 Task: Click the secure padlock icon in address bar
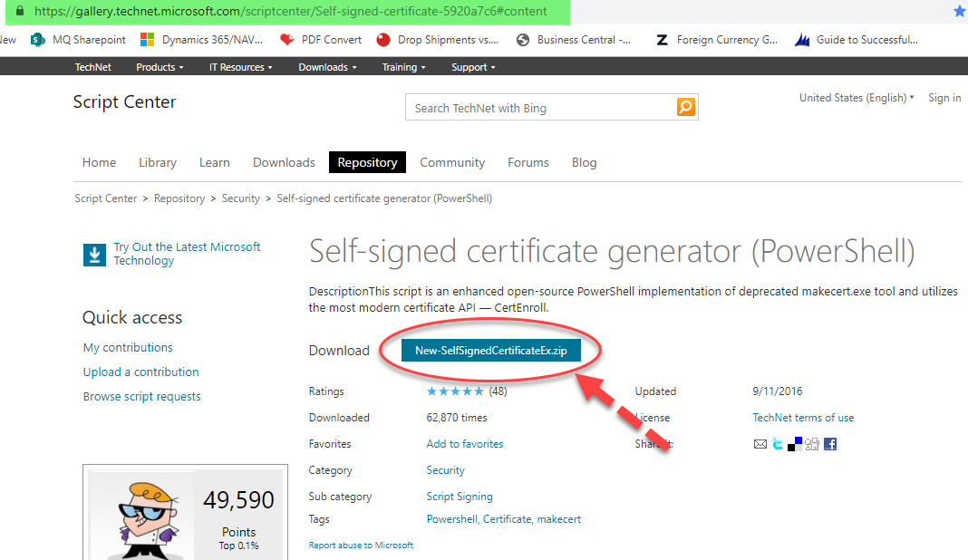point(20,11)
